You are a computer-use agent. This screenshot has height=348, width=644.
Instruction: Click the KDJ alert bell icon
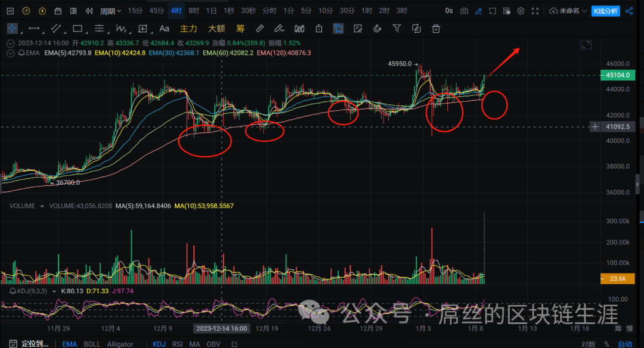pos(13,291)
